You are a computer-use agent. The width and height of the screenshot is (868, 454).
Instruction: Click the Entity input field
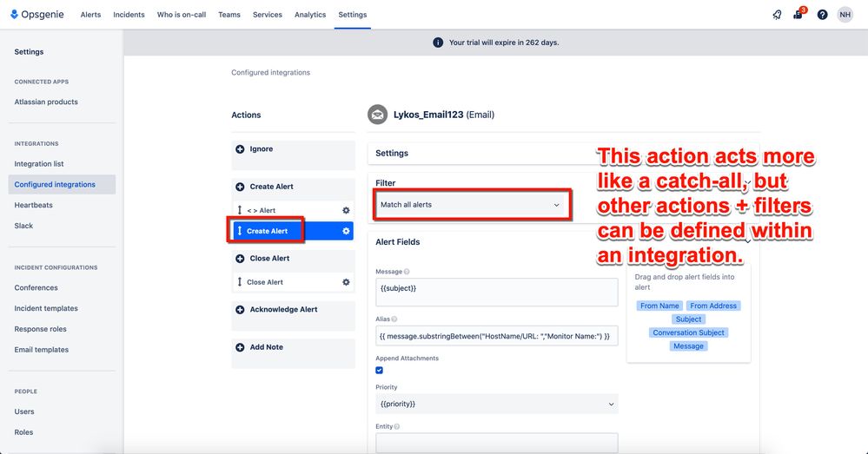496,443
